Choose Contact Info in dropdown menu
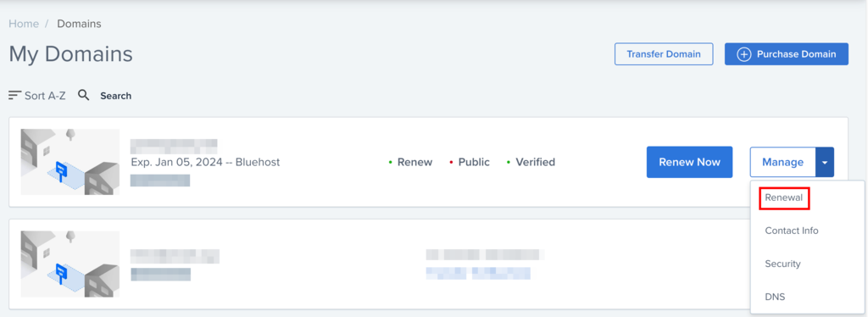The width and height of the screenshot is (868, 317). pos(792,231)
